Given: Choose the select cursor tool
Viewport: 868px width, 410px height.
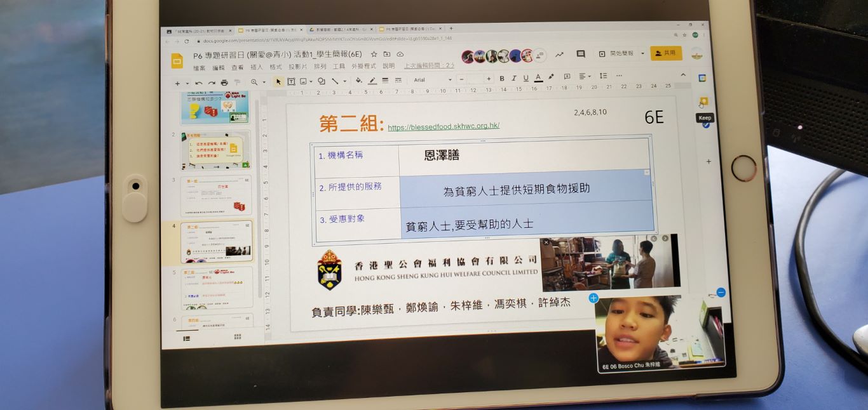Looking at the screenshot, I should 278,82.
